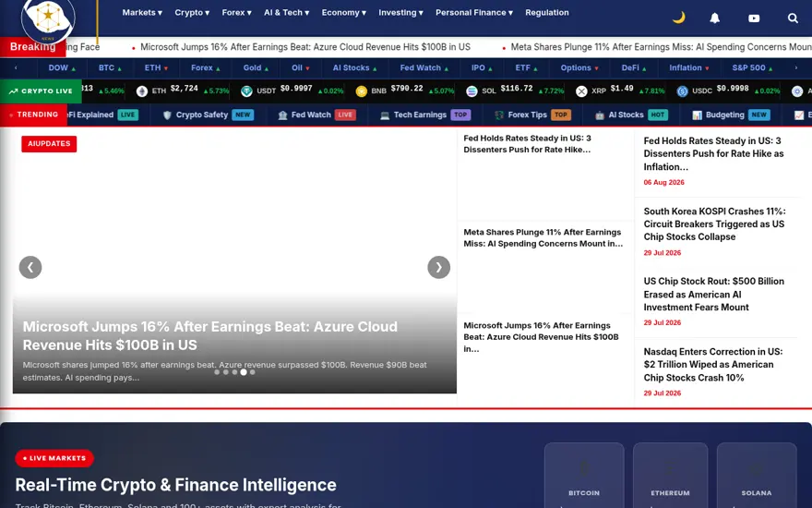Open middle-column Meta Shares Plunge article
812x508 pixels.
pyautogui.click(x=543, y=238)
